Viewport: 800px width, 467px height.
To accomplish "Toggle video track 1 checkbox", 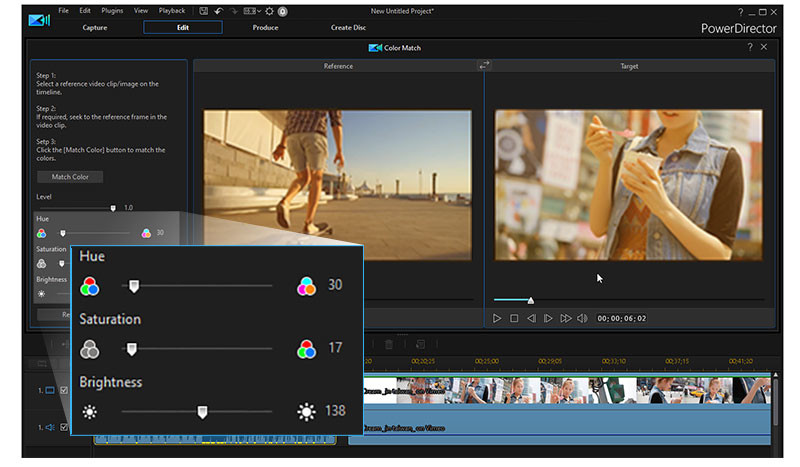I will coord(65,390).
